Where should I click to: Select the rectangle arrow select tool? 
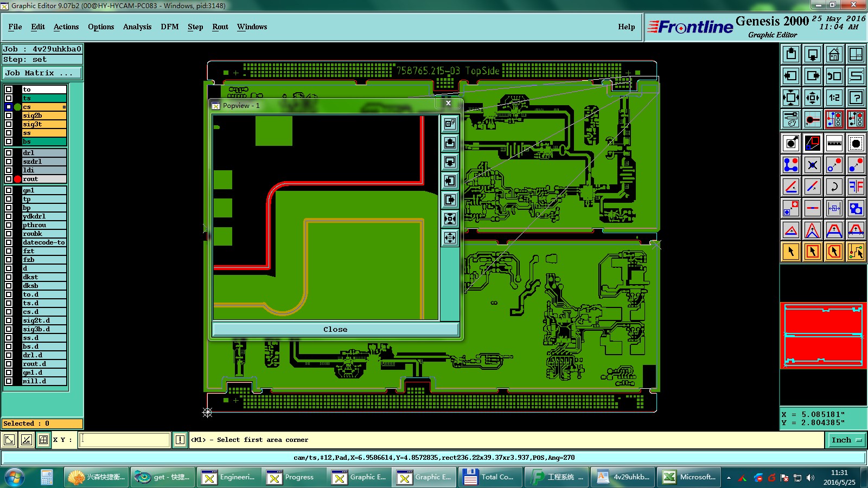(x=813, y=252)
